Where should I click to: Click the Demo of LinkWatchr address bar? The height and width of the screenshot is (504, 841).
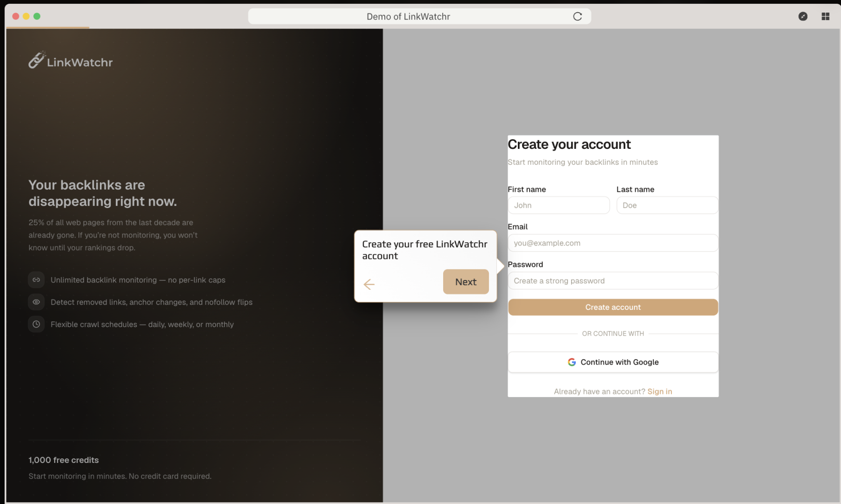point(419,16)
